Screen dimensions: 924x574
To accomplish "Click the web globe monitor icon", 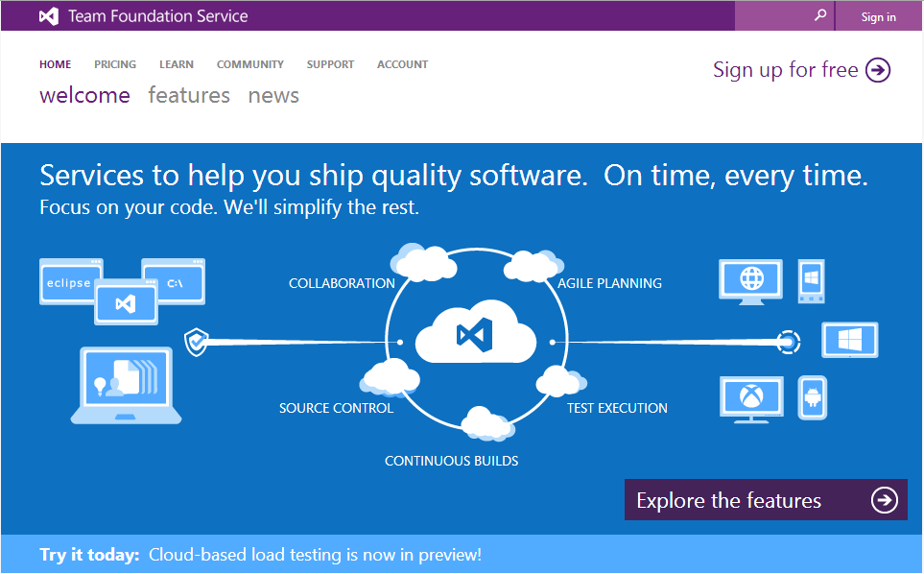I will click(750, 281).
